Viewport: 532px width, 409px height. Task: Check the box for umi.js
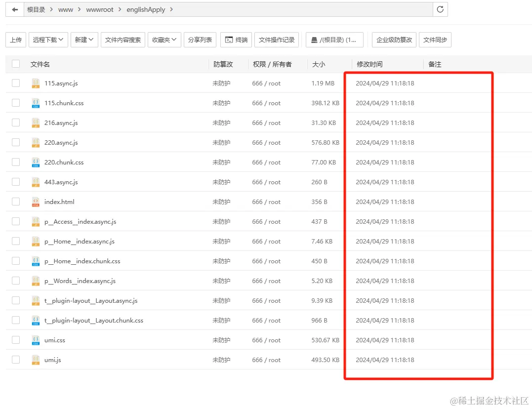(x=16, y=360)
